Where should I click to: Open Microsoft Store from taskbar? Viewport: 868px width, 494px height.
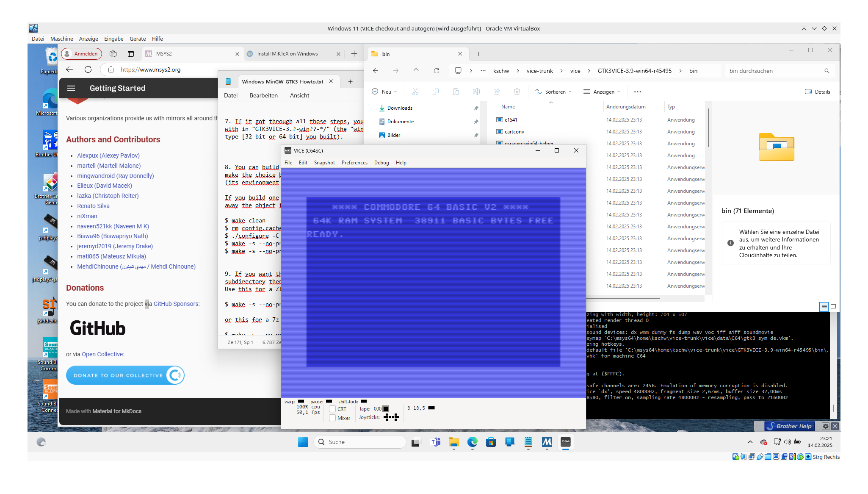pyautogui.click(x=491, y=442)
